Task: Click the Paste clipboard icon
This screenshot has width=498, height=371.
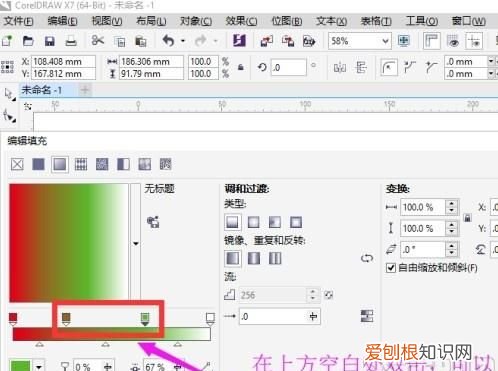Action: click(141, 41)
